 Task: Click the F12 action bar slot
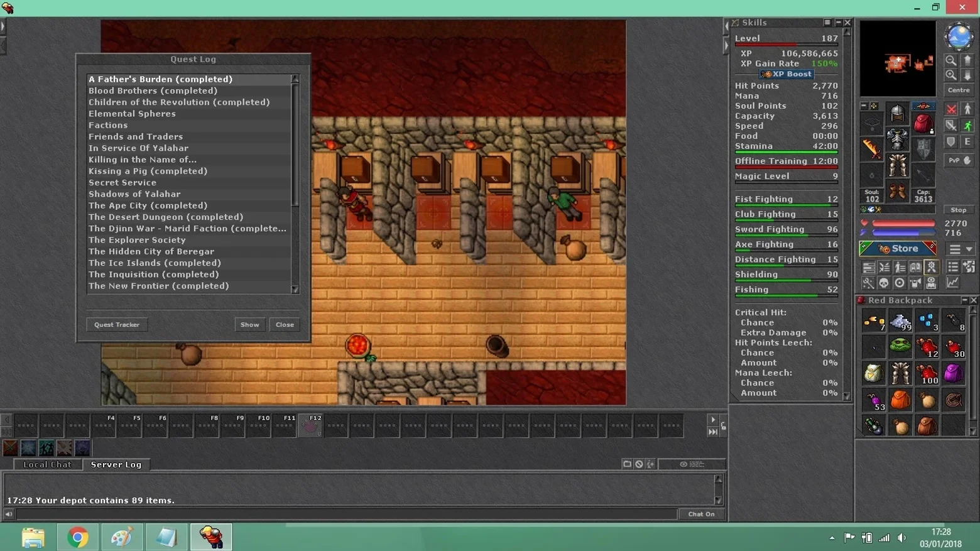pos(310,425)
